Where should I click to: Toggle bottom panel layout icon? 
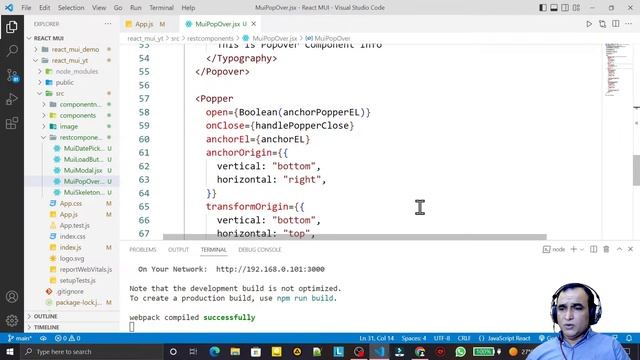554,8
